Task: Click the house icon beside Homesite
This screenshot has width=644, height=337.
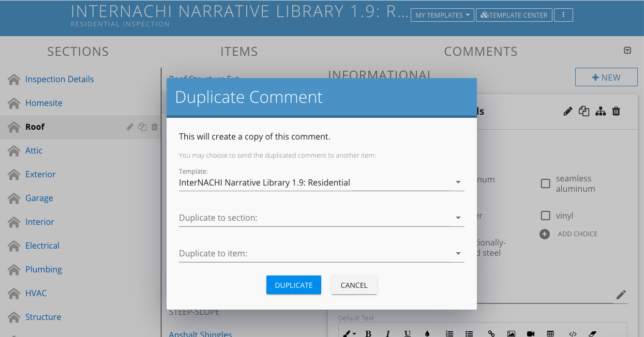Action: click(14, 103)
